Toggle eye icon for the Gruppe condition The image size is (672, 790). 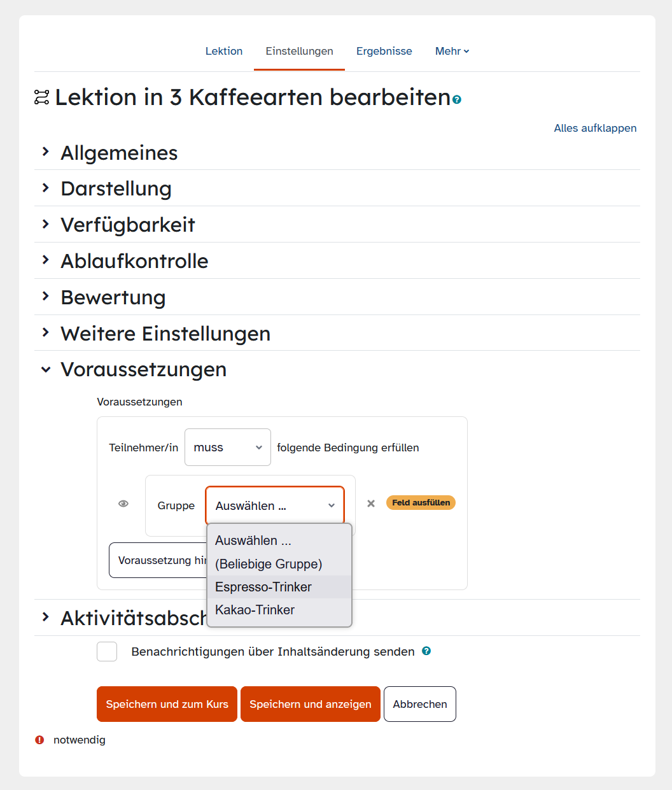[x=123, y=504]
